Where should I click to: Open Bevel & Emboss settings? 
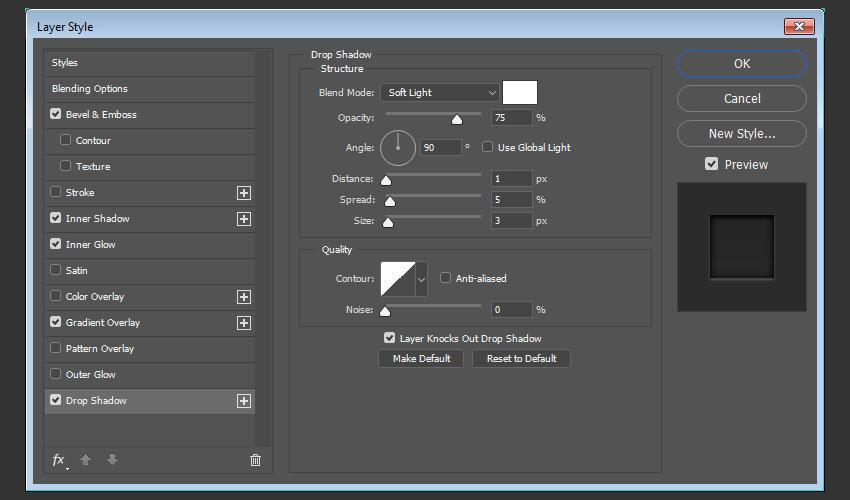101,114
